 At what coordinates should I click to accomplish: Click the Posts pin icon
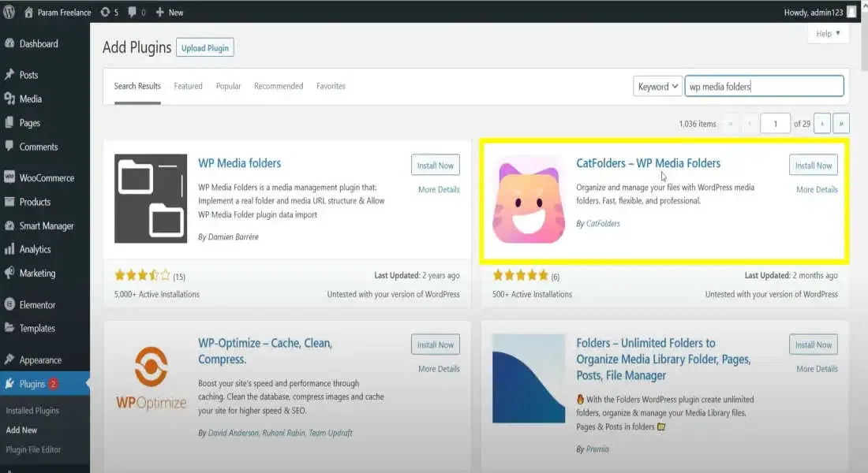[x=9, y=75]
